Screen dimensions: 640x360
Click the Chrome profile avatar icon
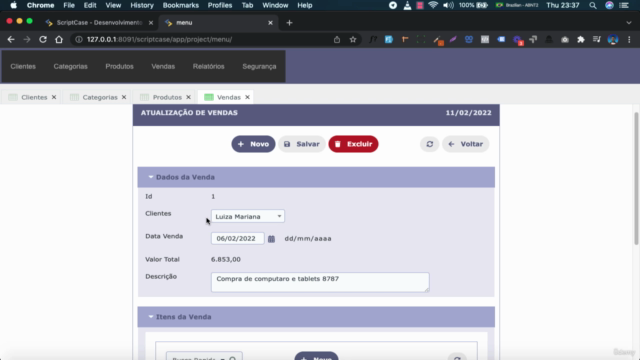point(613,40)
